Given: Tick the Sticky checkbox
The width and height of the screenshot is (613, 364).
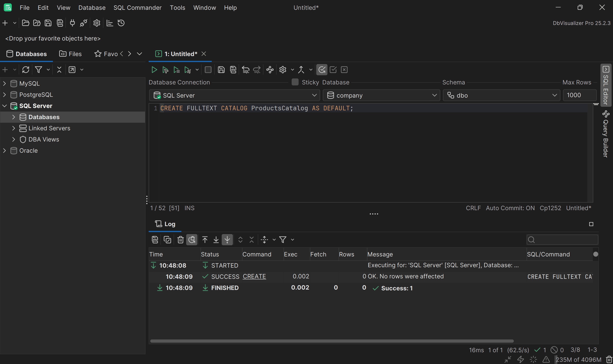Looking at the screenshot, I should (x=295, y=82).
